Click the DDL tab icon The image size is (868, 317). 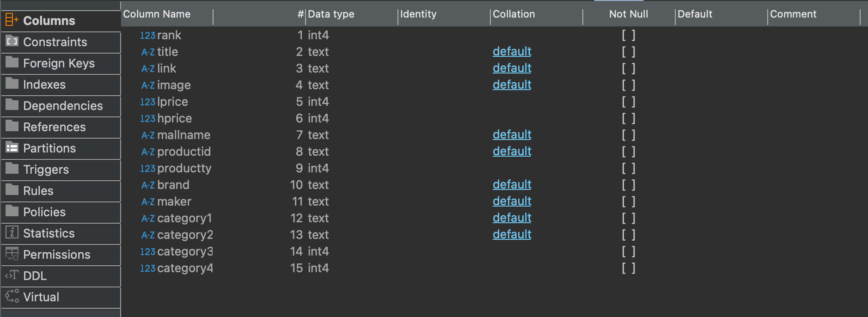[12, 275]
